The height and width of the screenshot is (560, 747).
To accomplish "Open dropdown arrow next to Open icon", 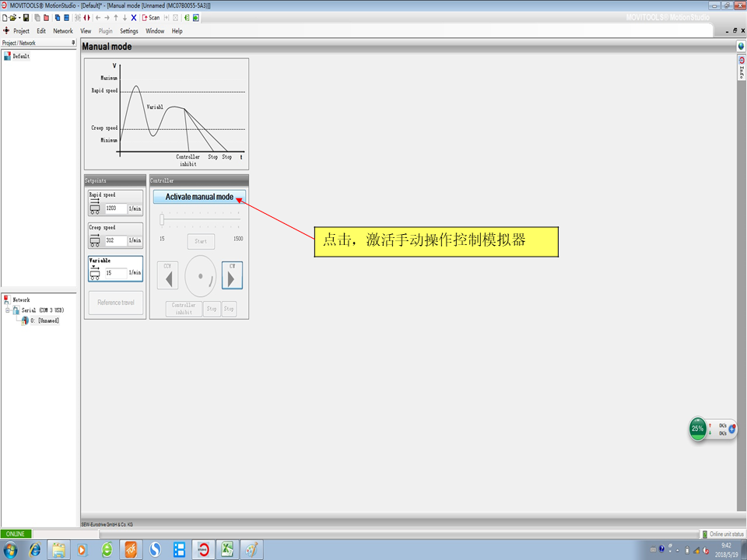I will pos(17,17).
